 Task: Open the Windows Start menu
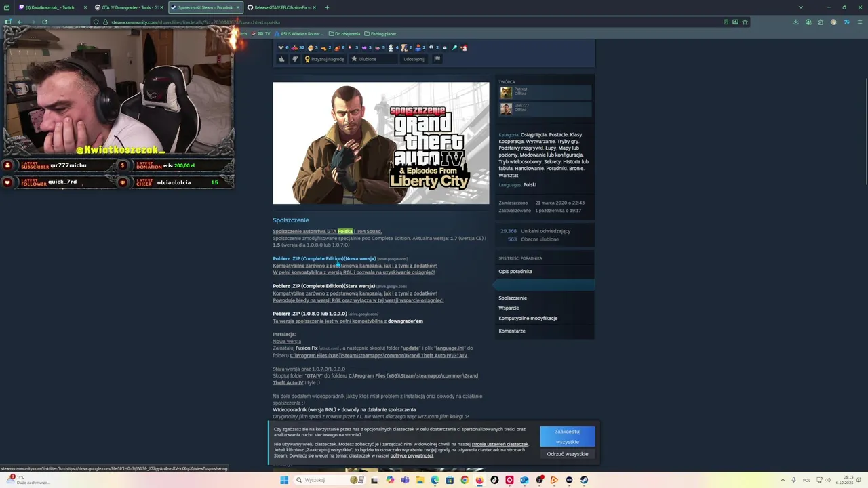[284, 480]
